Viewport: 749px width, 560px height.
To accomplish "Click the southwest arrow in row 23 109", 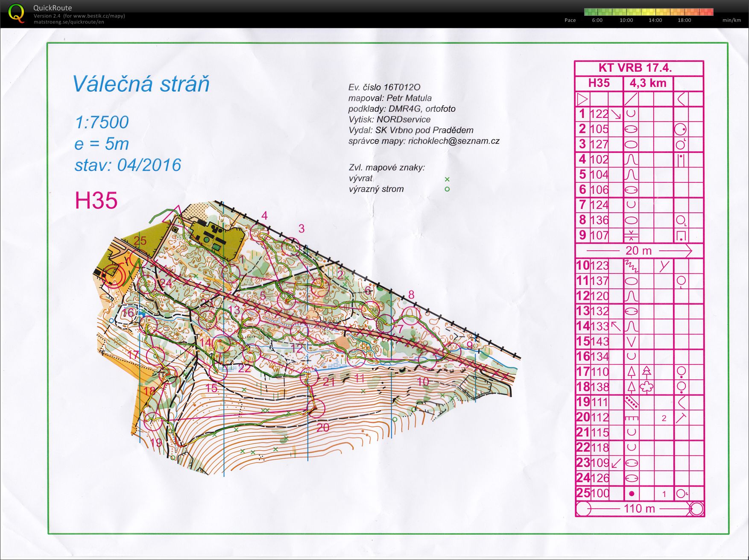I will (616, 463).
